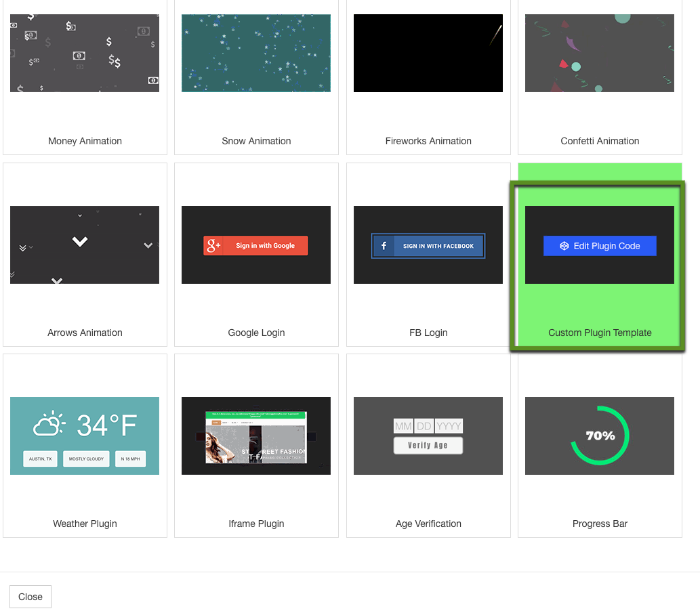Select the Iframe Plugin preview image
Image resolution: width=700 pixels, height=615 pixels.
click(256, 436)
